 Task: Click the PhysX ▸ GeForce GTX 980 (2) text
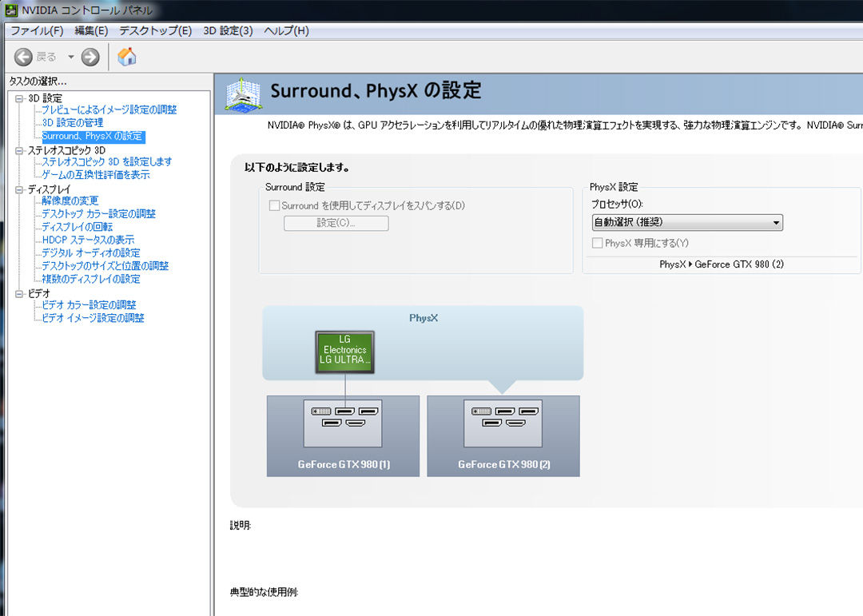click(x=722, y=264)
